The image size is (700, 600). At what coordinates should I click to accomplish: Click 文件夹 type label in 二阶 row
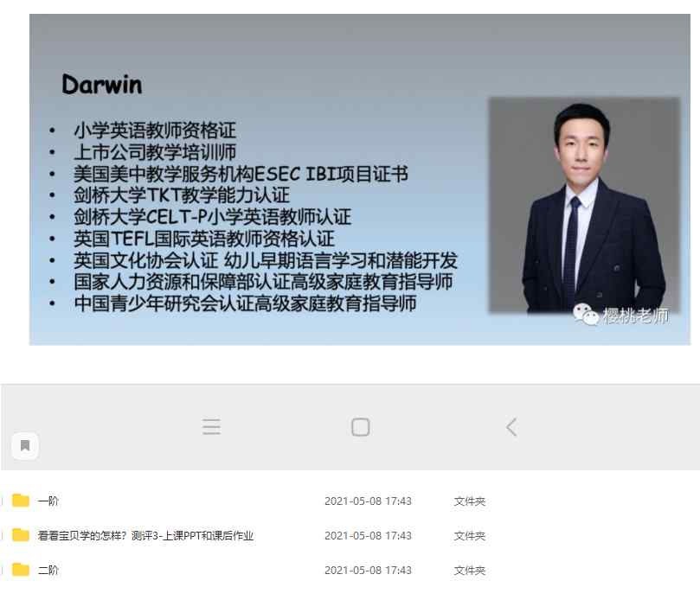pyautogui.click(x=470, y=570)
